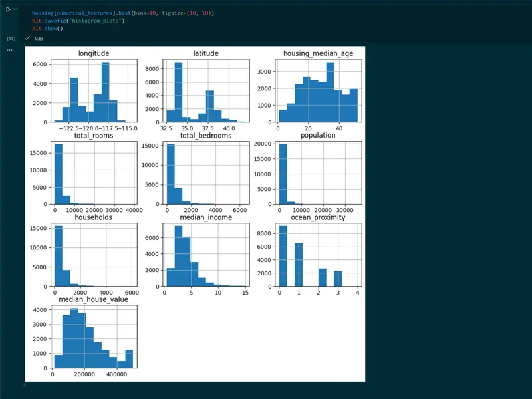Click the ocean_proximity plot title
Image resolution: width=532 pixels, height=399 pixels.
319,217
